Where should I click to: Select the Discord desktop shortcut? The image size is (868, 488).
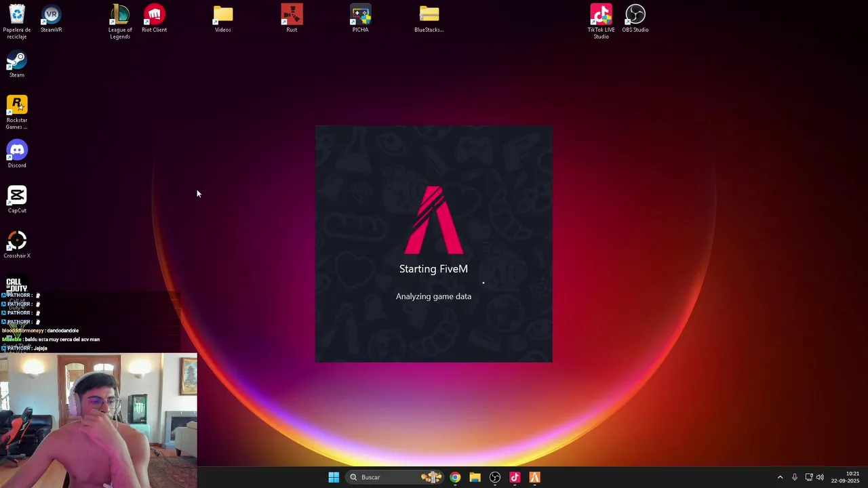pyautogui.click(x=17, y=155)
